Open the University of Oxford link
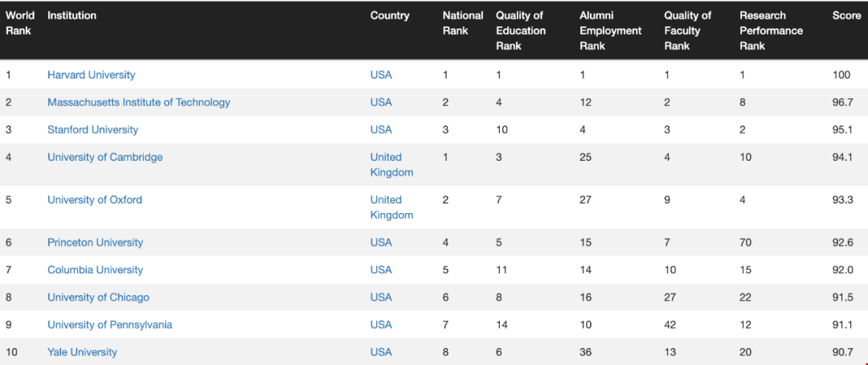 95,200
